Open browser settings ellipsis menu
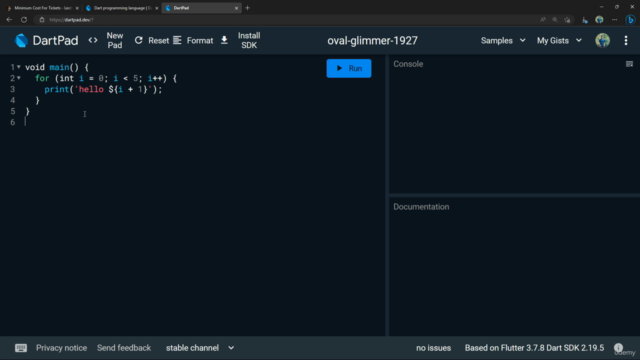 [615, 20]
